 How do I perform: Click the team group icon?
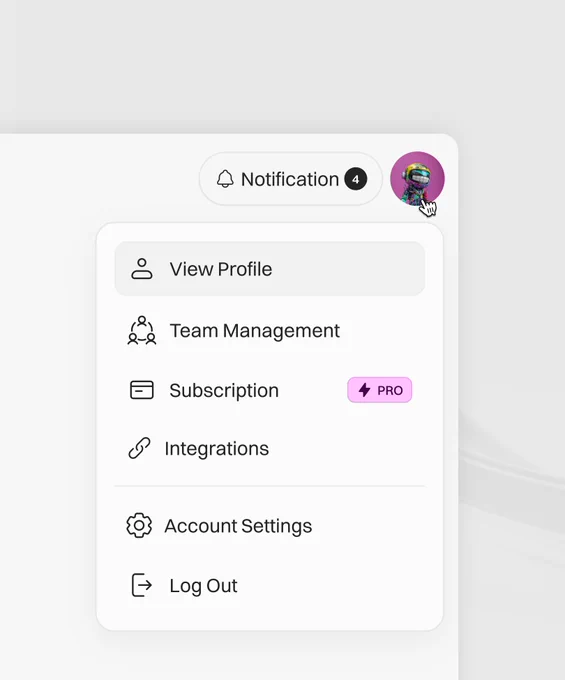coord(142,330)
